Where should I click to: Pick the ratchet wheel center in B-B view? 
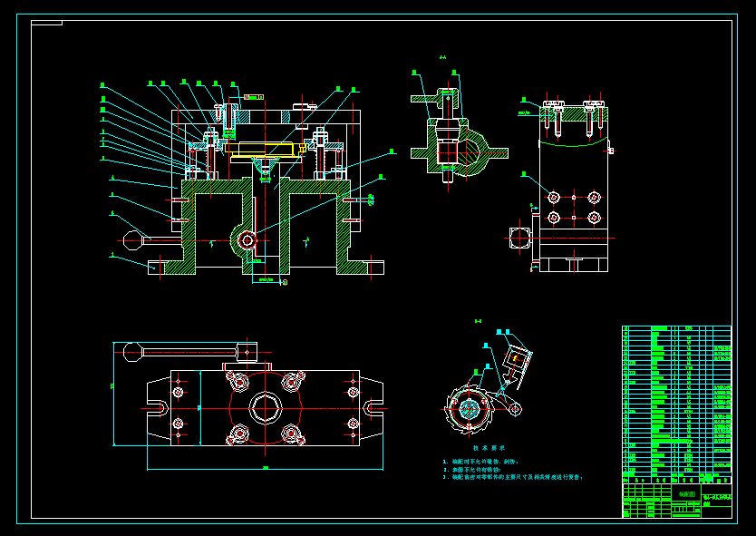click(x=468, y=409)
